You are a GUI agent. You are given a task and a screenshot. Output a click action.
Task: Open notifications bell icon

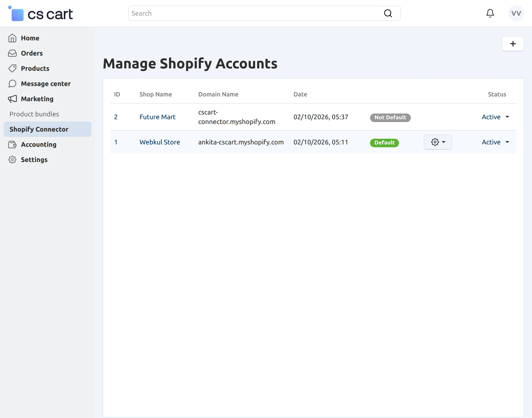(x=490, y=14)
